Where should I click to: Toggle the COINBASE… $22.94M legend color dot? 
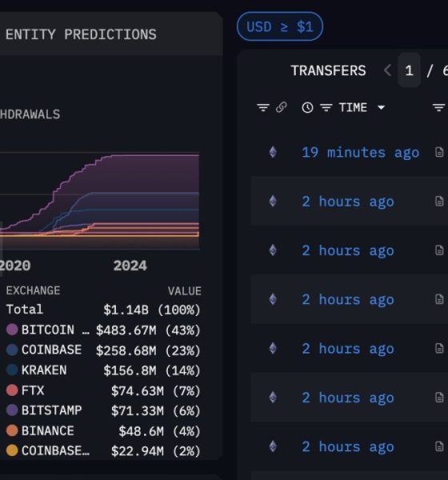(12, 450)
